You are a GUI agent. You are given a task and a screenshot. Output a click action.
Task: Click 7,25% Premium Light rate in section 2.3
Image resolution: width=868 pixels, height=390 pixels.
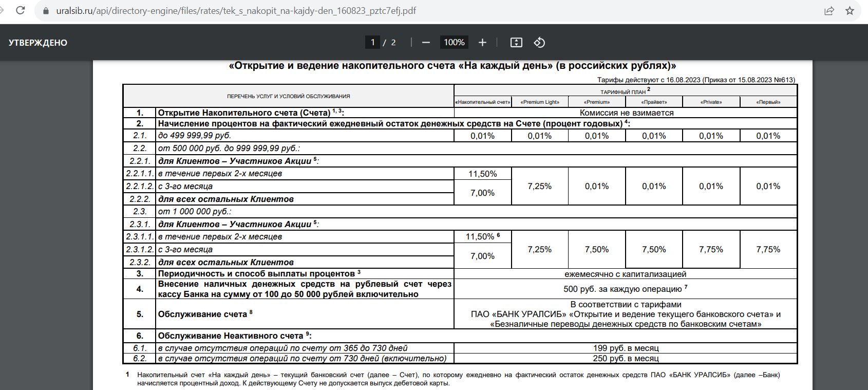tap(540, 249)
